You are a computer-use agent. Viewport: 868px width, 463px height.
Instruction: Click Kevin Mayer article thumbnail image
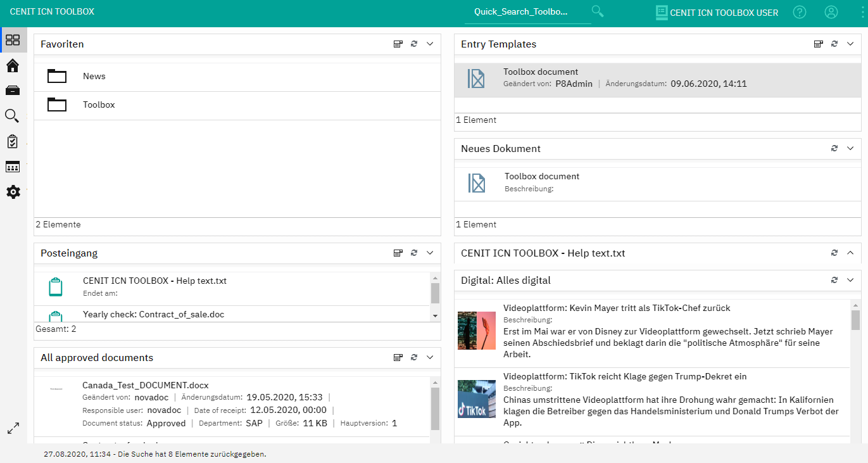coord(477,331)
